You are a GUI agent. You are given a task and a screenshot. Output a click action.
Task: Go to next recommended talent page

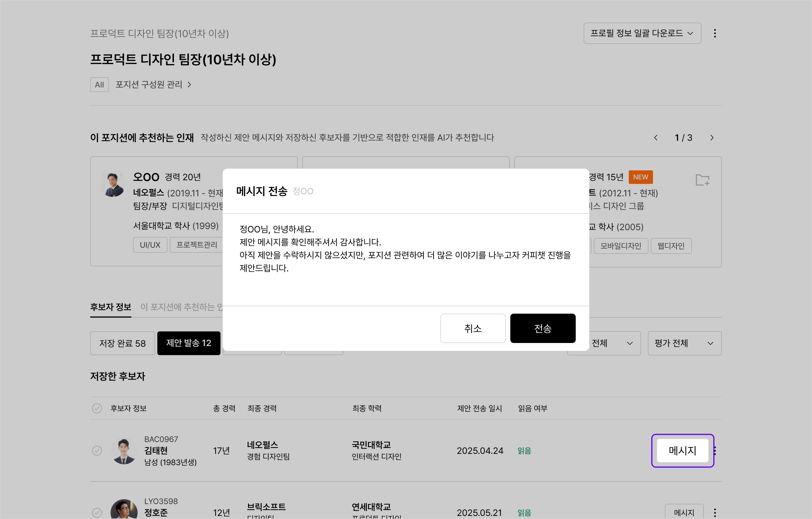click(x=712, y=138)
